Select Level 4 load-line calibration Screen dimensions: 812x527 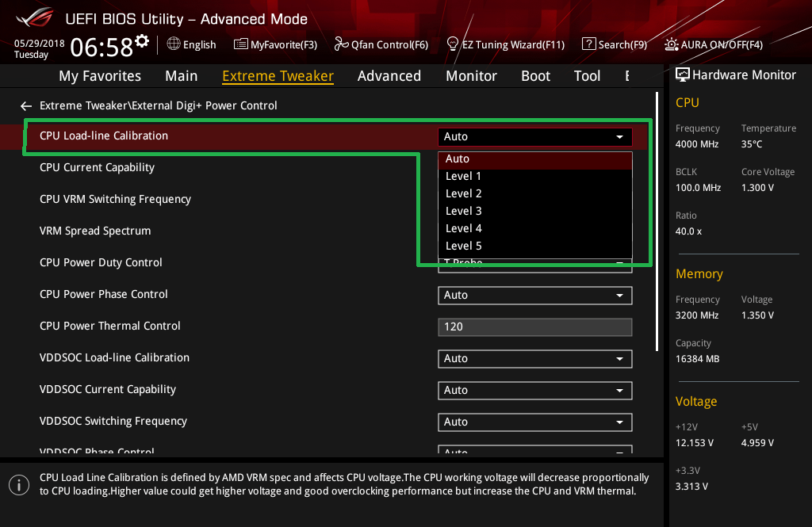tap(535, 229)
